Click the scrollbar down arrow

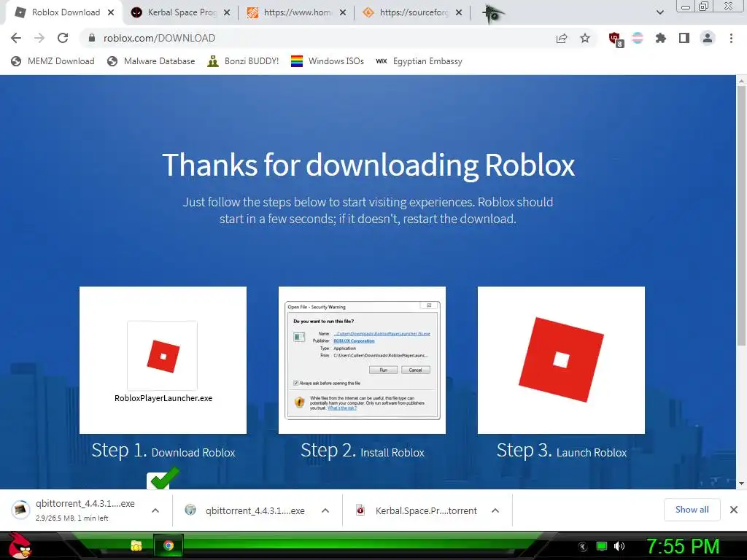741,483
